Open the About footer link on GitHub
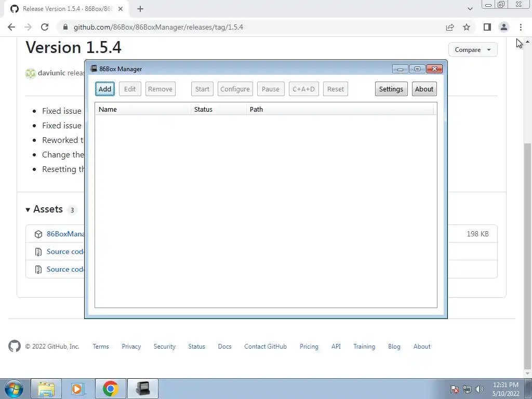Screen dimensions: 532x399 coord(422,347)
